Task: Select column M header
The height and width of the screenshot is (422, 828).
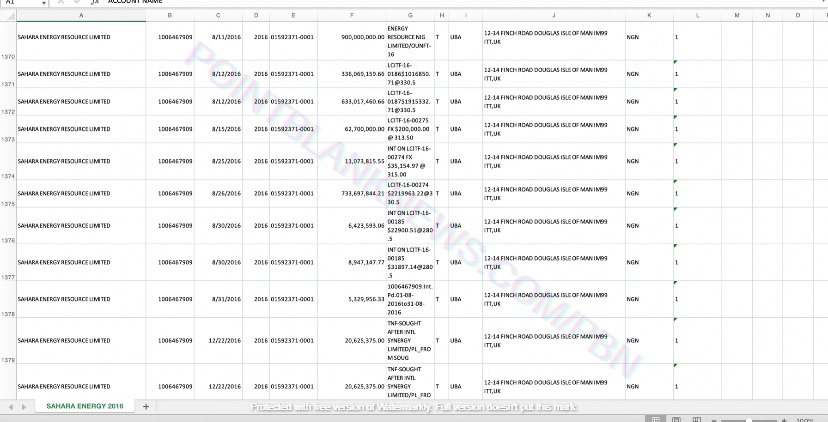Action: (737, 15)
